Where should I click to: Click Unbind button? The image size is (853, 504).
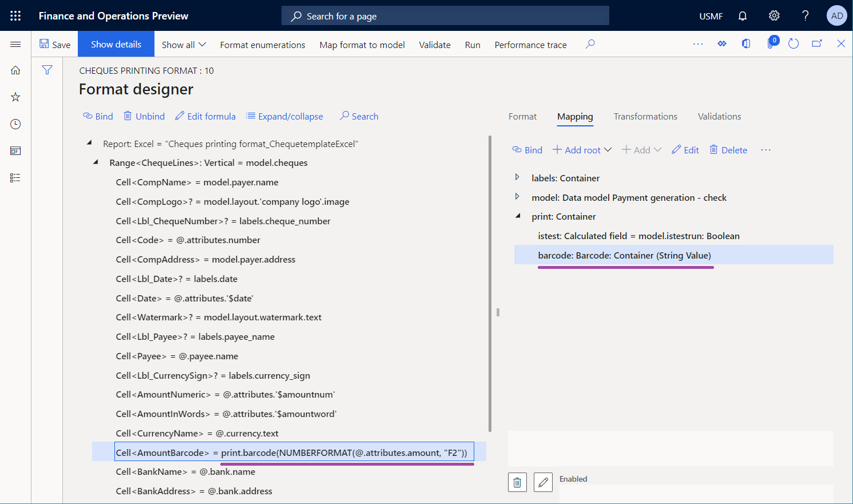coord(145,116)
